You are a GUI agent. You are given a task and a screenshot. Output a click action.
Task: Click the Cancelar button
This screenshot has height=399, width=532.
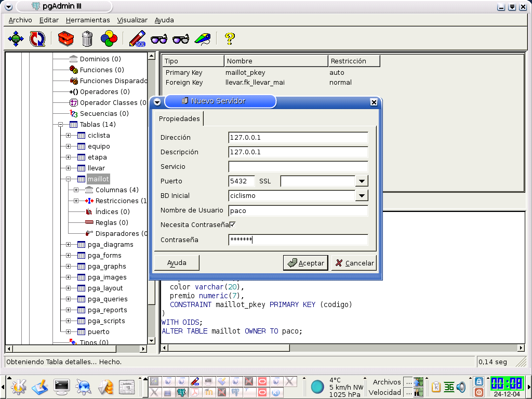[354, 263]
